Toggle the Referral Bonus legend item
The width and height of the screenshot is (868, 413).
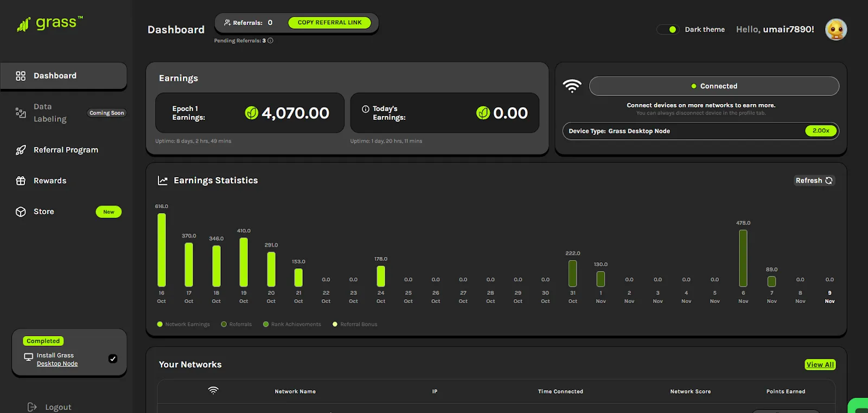355,324
